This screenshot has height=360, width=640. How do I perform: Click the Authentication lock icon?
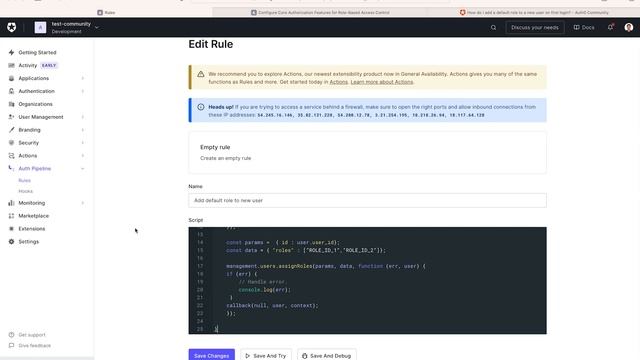[11, 91]
